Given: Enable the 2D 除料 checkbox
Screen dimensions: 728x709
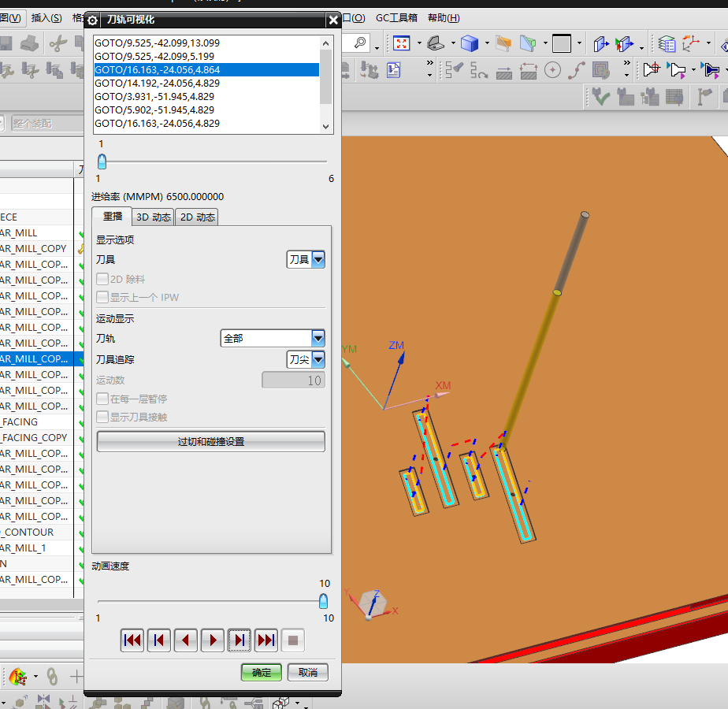Looking at the screenshot, I should click(x=102, y=279).
